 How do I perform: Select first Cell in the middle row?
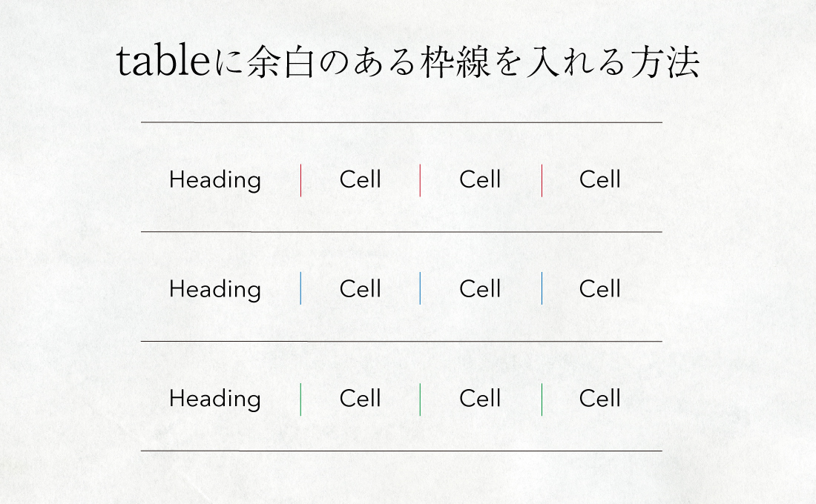[361, 289]
